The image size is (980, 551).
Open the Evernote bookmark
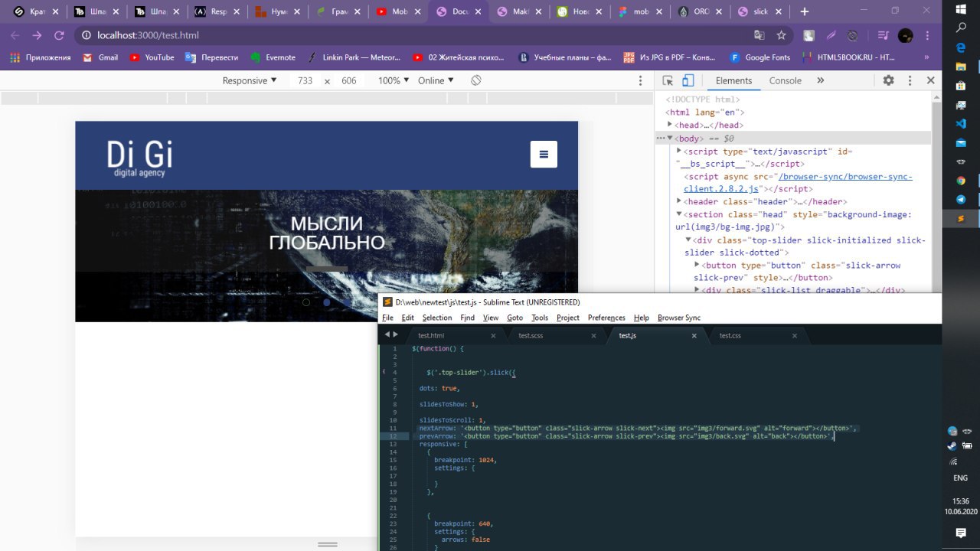click(273, 57)
